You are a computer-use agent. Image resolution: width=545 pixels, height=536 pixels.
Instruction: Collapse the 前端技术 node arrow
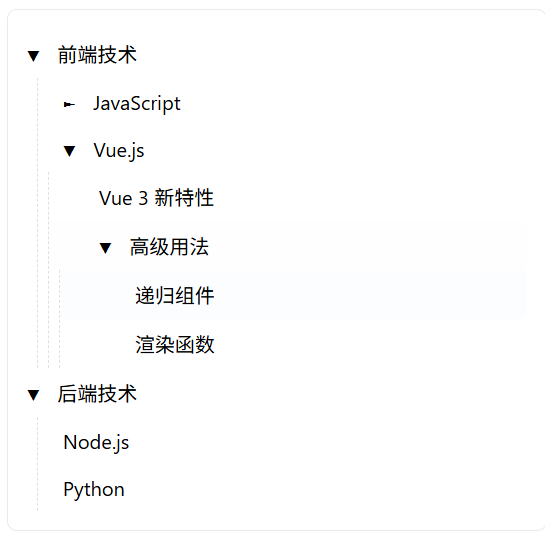click(x=33, y=56)
